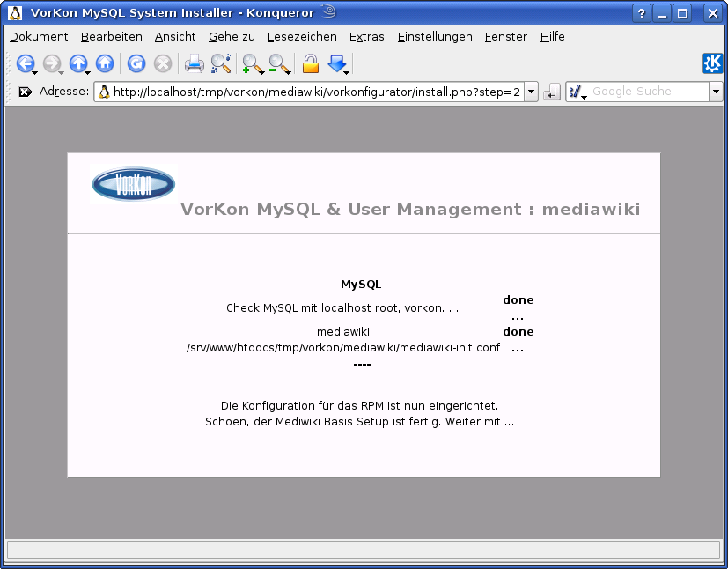Go up one level with Up arrow
Viewport: 728px width, 569px height.
pos(78,63)
